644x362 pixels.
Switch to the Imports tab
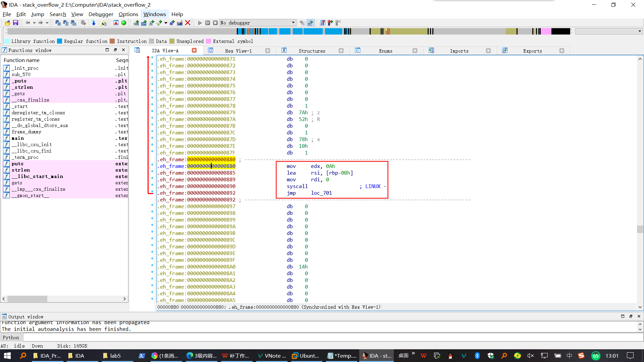point(459,51)
